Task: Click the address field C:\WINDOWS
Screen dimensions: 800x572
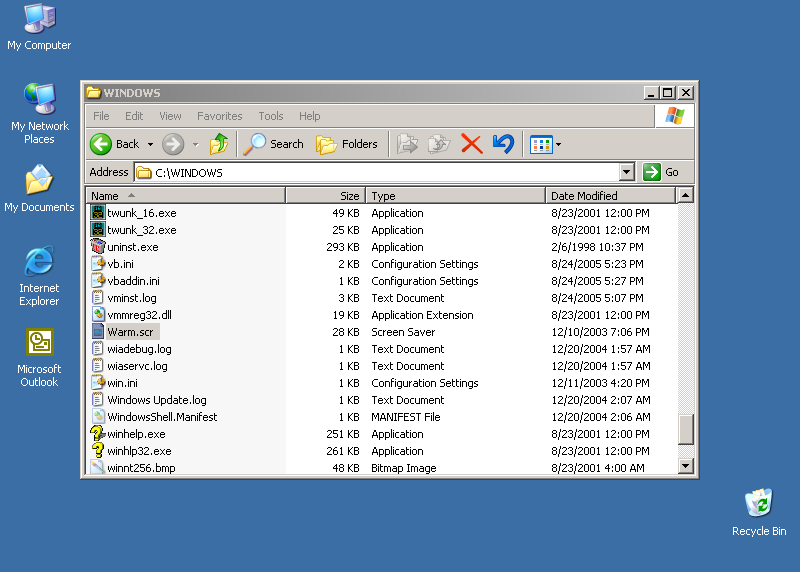Action: (377, 172)
